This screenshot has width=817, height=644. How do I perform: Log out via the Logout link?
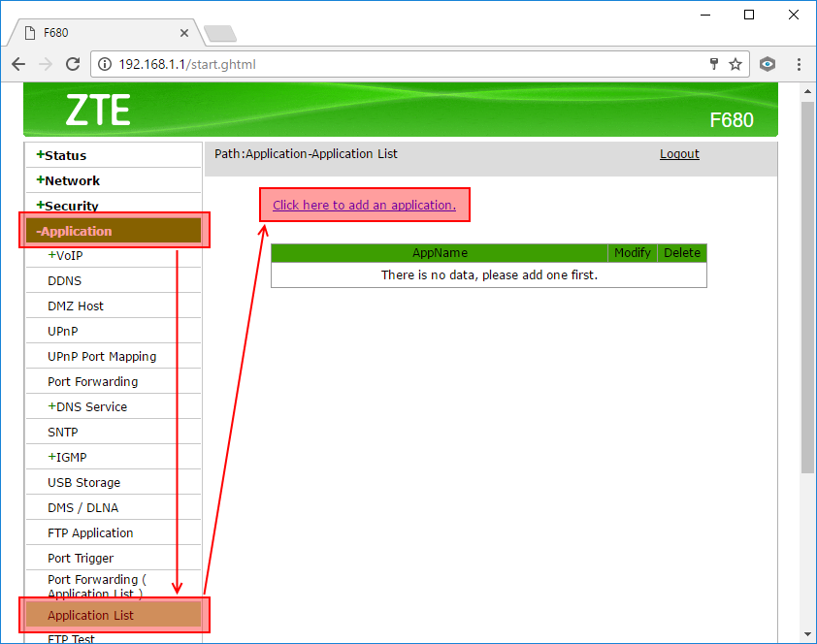[x=679, y=154]
